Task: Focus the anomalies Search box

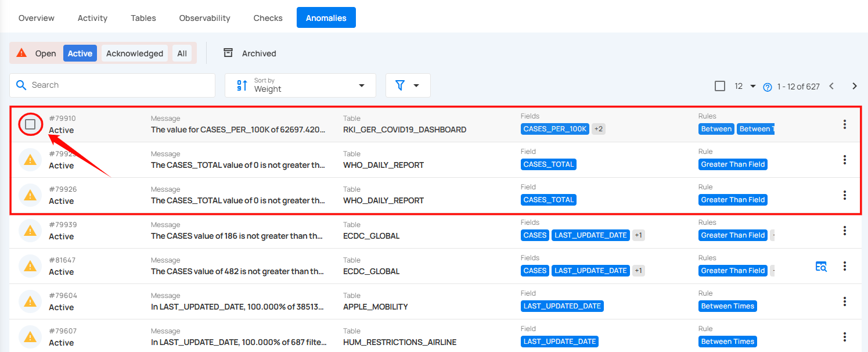Action: coord(112,85)
